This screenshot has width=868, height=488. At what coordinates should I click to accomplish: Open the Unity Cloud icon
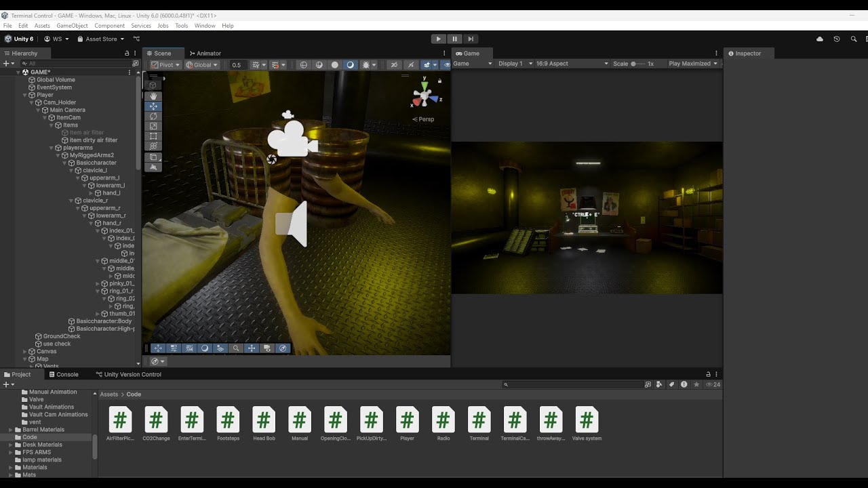point(820,39)
